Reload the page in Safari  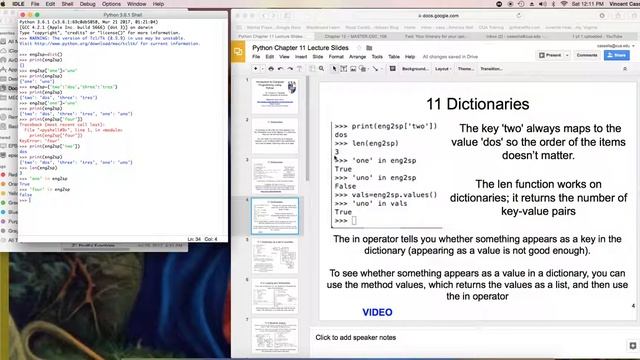[518, 16]
